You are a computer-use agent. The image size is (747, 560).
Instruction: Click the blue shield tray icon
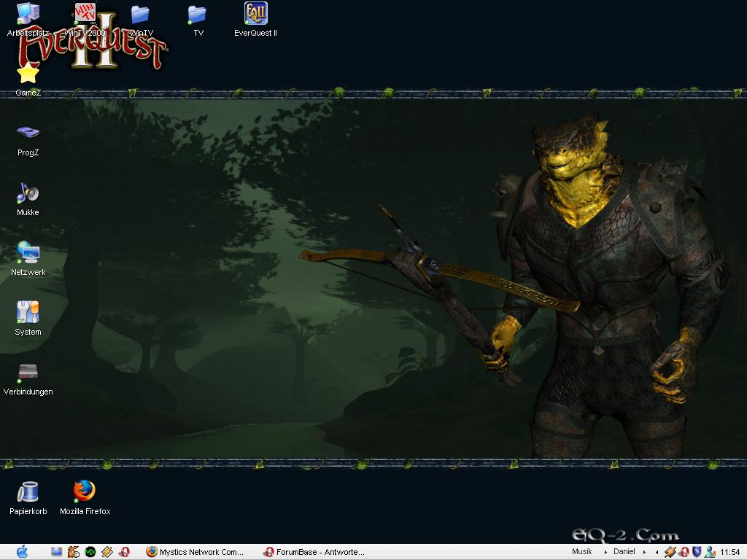click(697, 552)
